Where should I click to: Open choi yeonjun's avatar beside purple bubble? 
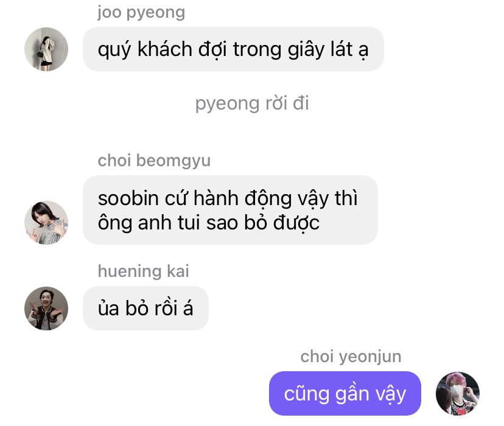click(x=457, y=394)
